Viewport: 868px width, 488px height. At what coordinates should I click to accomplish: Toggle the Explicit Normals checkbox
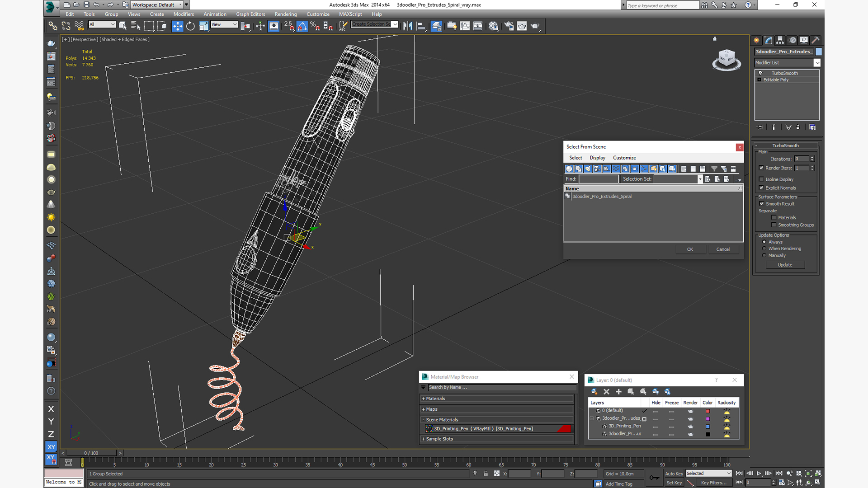[761, 188]
